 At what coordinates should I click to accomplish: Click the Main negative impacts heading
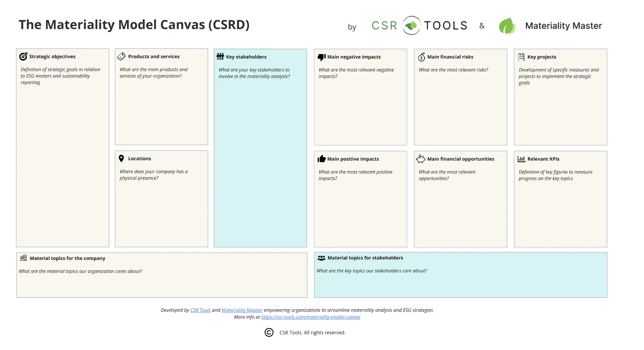354,57
